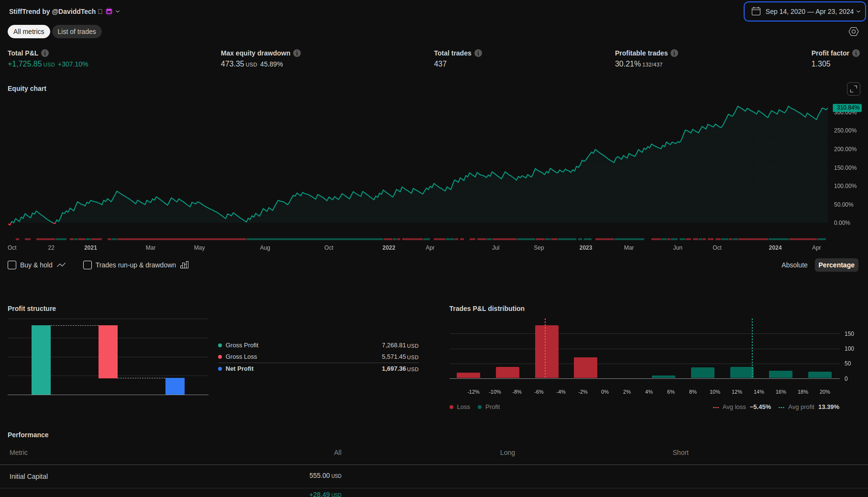Click the Profitable trades info icon

pyautogui.click(x=674, y=53)
